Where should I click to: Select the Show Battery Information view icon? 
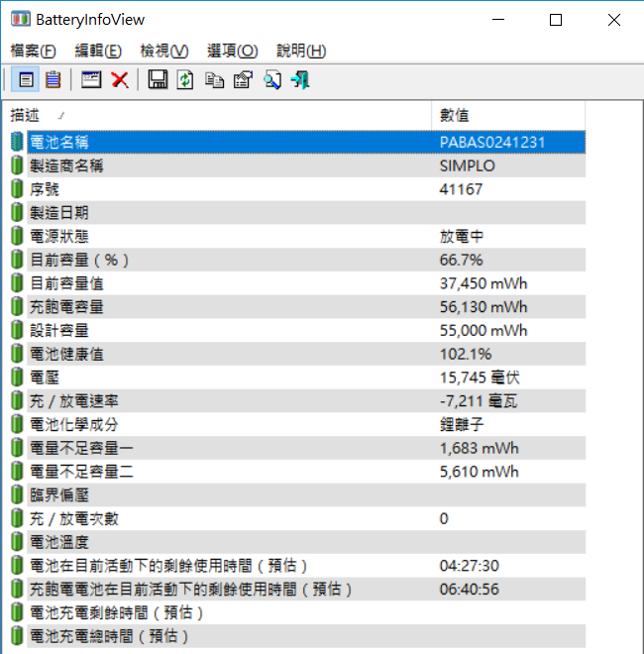tap(26, 79)
